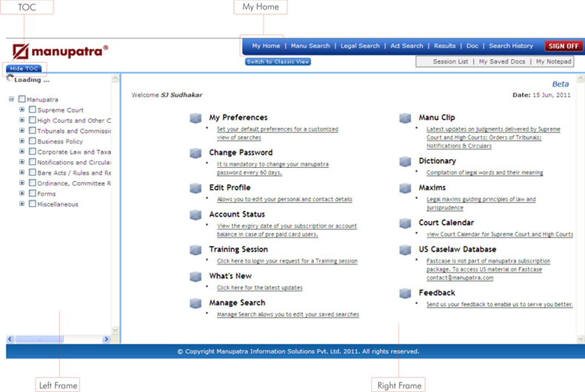
Task: Click the Court Calendar cube icon
Action: pos(405,223)
